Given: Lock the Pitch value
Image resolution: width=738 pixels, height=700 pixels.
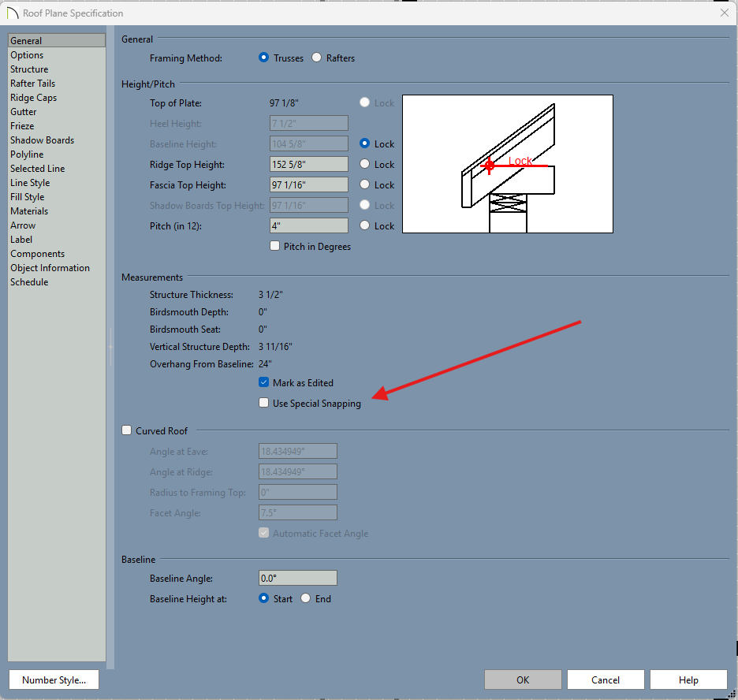Looking at the screenshot, I should tap(364, 225).
